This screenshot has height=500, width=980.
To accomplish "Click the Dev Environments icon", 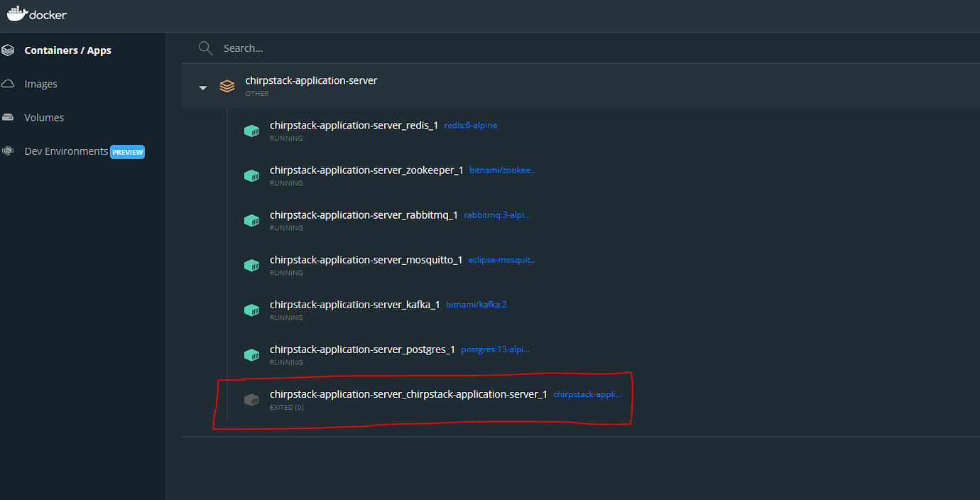I will (x=9, y=151).
